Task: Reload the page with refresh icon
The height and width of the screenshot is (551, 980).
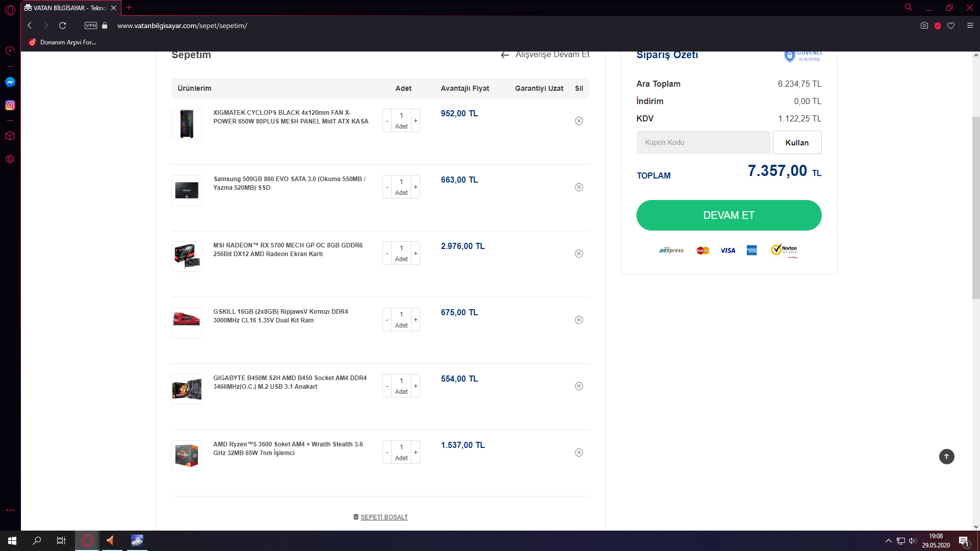Action: pos(62,26)
